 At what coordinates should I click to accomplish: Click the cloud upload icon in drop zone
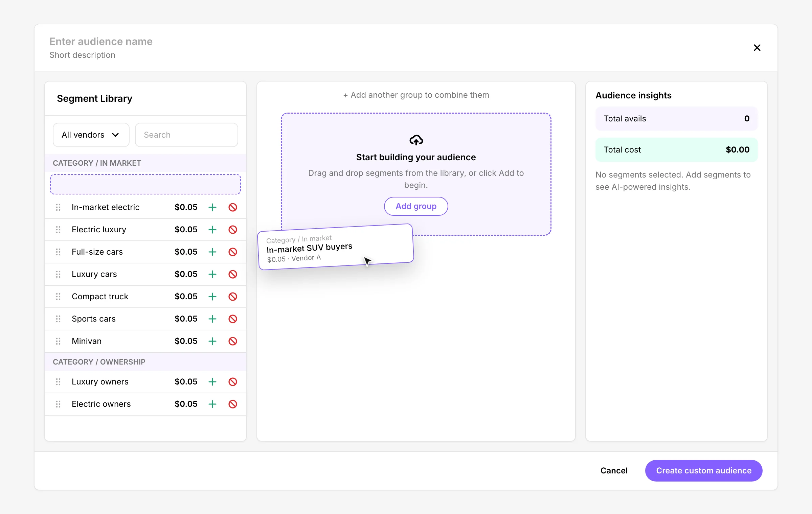[x=416, y=140]
